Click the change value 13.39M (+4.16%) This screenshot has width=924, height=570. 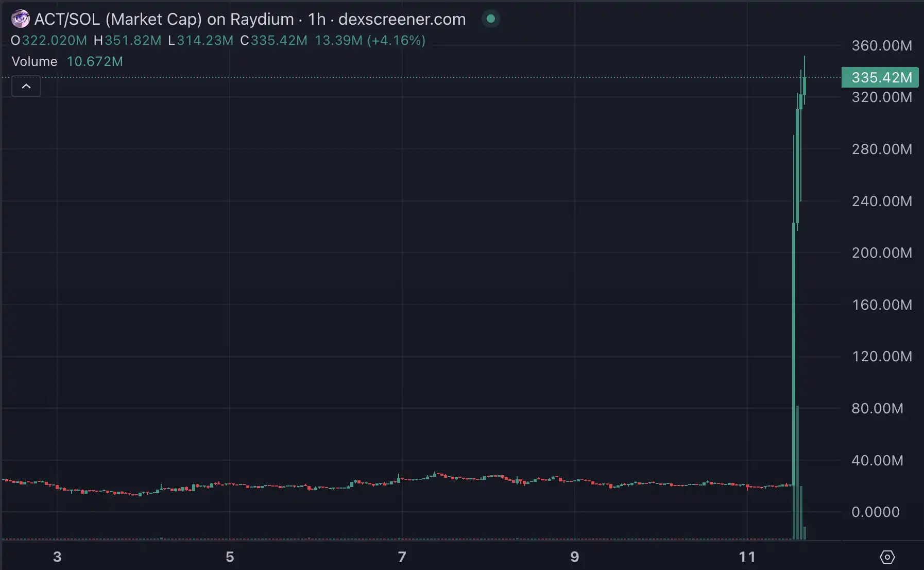370,40
